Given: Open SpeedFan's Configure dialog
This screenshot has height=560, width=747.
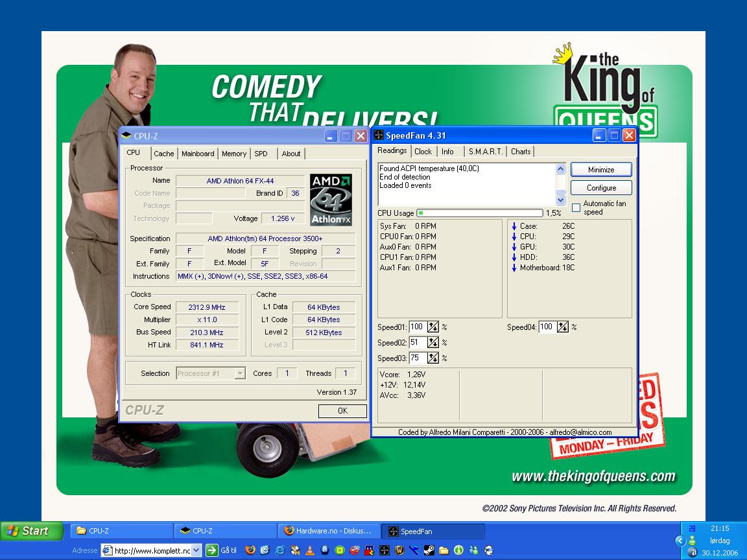Looking at the screenshot, I should (601, 187).
